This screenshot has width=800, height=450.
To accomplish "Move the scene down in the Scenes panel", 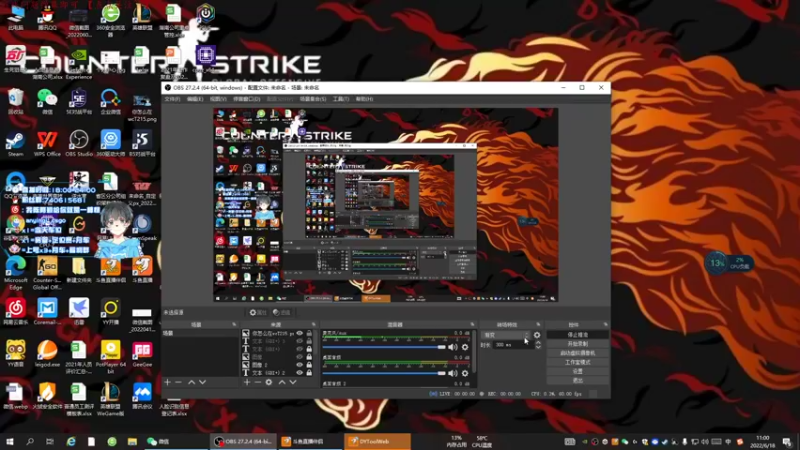I will point(203,382).
